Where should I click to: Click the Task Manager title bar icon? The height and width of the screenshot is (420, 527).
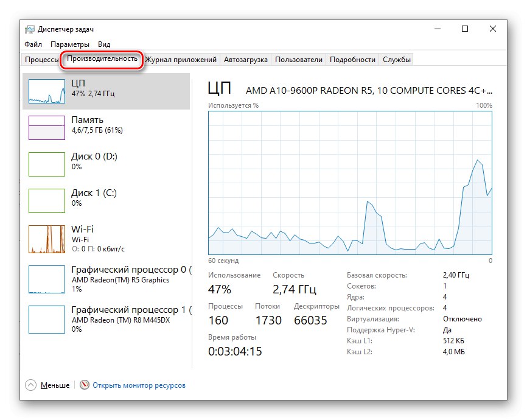coord(30,29)
